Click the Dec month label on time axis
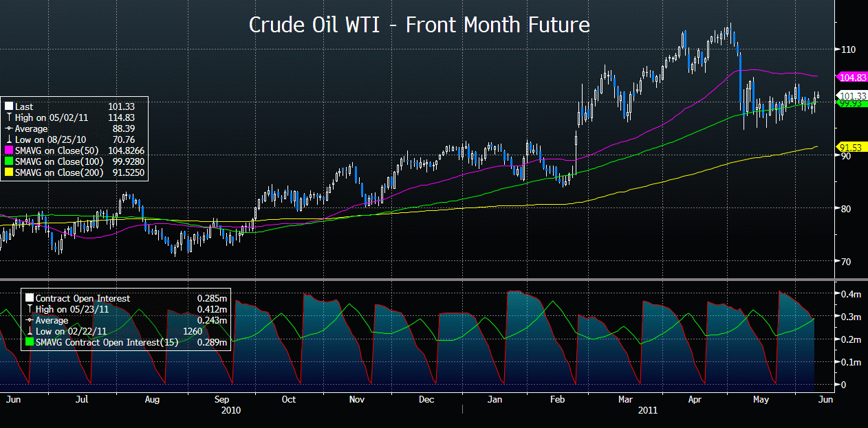Image resolution: width=868 pixels, height=428 pixels. click(x=426, y=399)
